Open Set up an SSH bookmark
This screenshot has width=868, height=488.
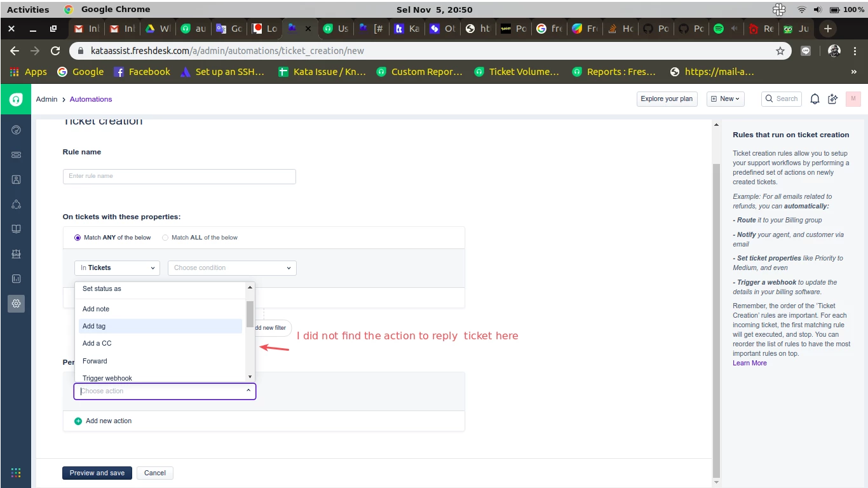pyautogui.click(x=222, y=72)
